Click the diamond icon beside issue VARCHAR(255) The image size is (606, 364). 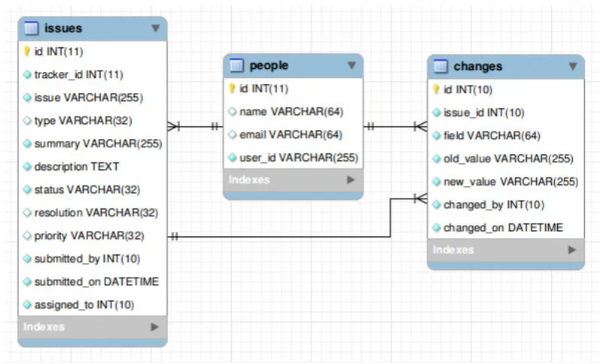click(x=27, y=98)
